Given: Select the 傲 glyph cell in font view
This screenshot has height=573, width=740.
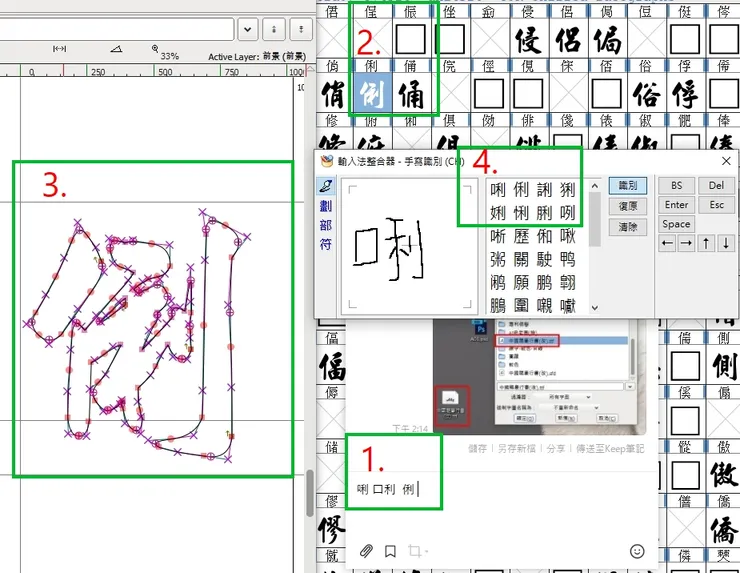Looking at the screenshot, I should (x=723, y=474).
